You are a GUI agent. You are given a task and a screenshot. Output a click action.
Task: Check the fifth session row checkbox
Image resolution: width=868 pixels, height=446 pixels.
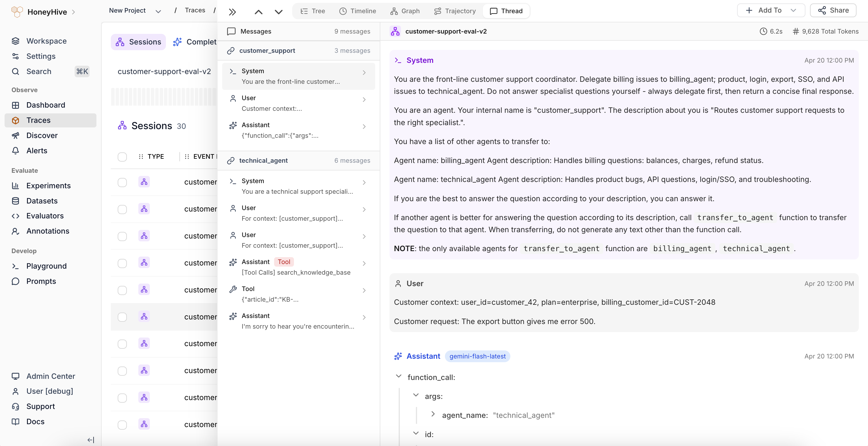click(x=122, y=290)
